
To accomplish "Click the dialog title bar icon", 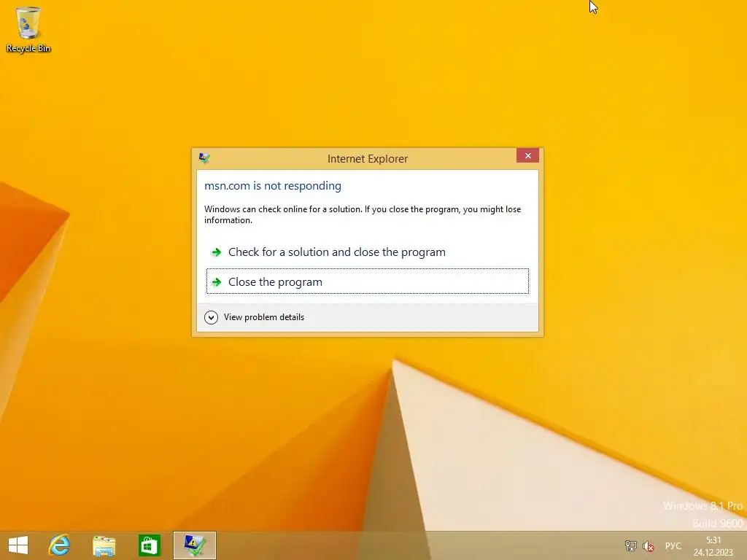I will coord(204,158).
